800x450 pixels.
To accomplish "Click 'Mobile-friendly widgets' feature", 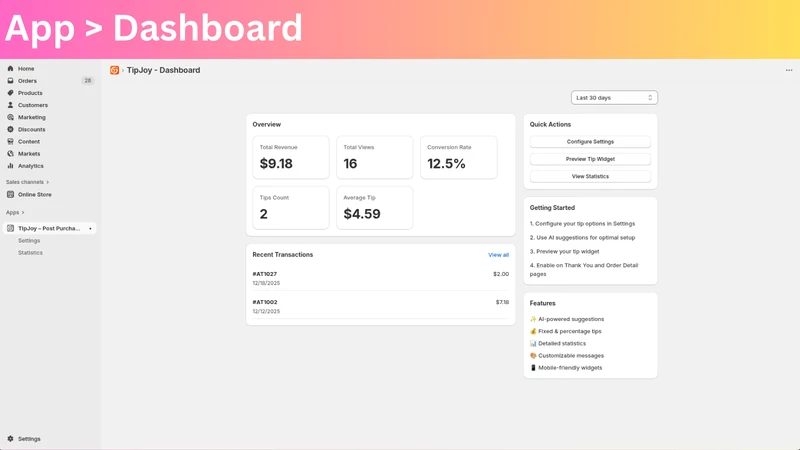I will (566, 368).
